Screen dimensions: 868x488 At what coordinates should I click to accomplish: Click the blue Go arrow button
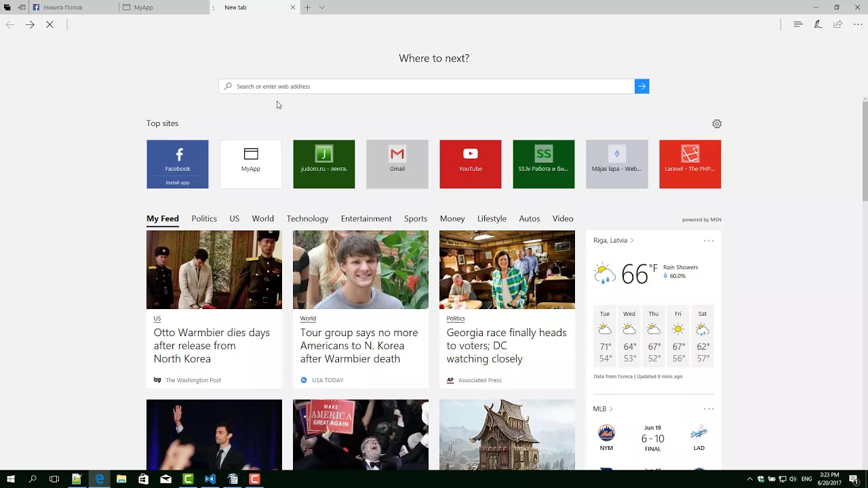click(642, 86)
